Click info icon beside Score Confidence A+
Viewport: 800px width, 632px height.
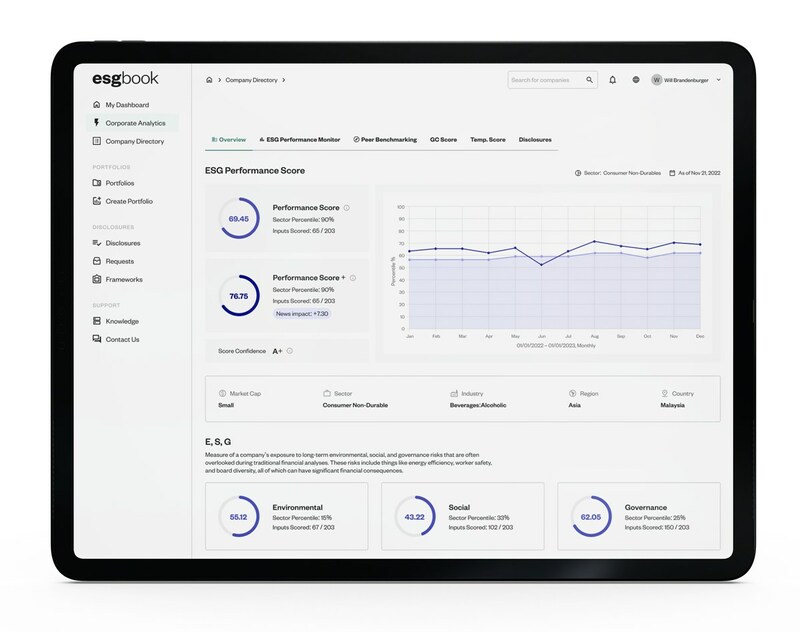[290, 351]
